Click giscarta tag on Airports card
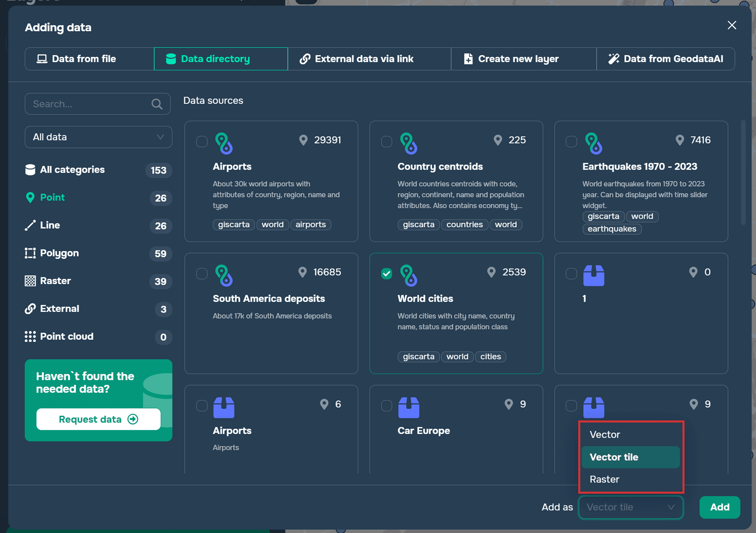This screenshot has height=533, width=756. (x=234, y=225)
